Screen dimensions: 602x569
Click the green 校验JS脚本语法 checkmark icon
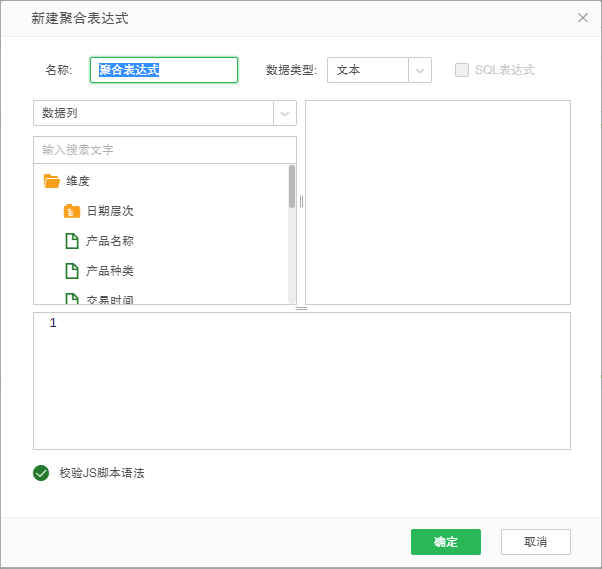[41, 473]
